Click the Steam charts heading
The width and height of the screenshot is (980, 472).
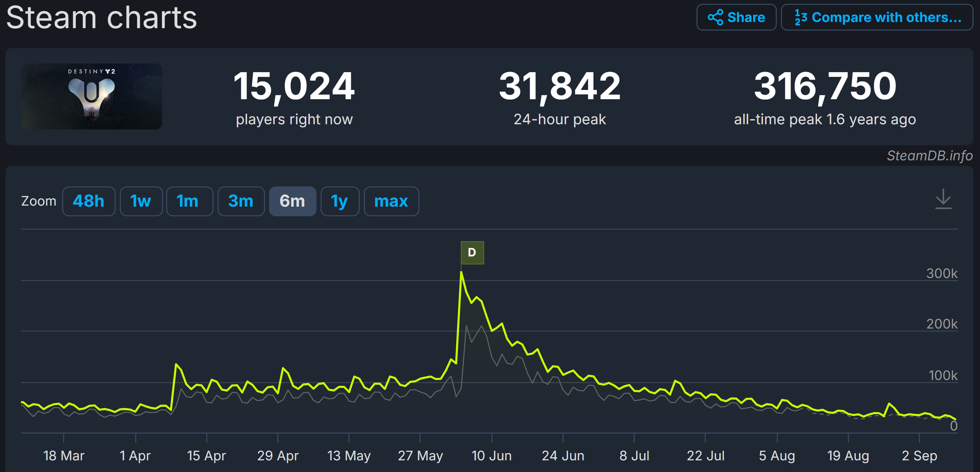[x=102, y=18]
